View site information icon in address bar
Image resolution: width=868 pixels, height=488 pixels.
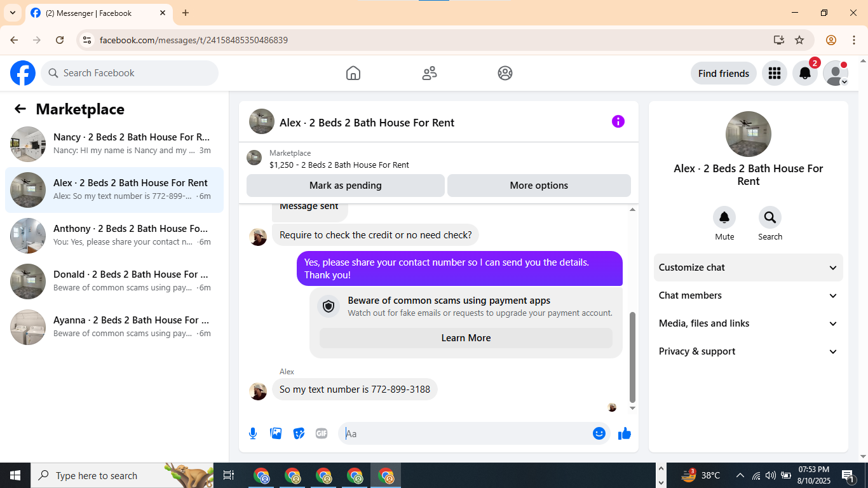88,40
